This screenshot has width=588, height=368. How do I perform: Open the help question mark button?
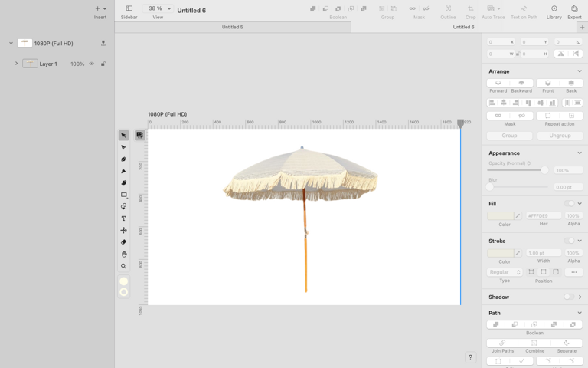click(x=470, y=357)
